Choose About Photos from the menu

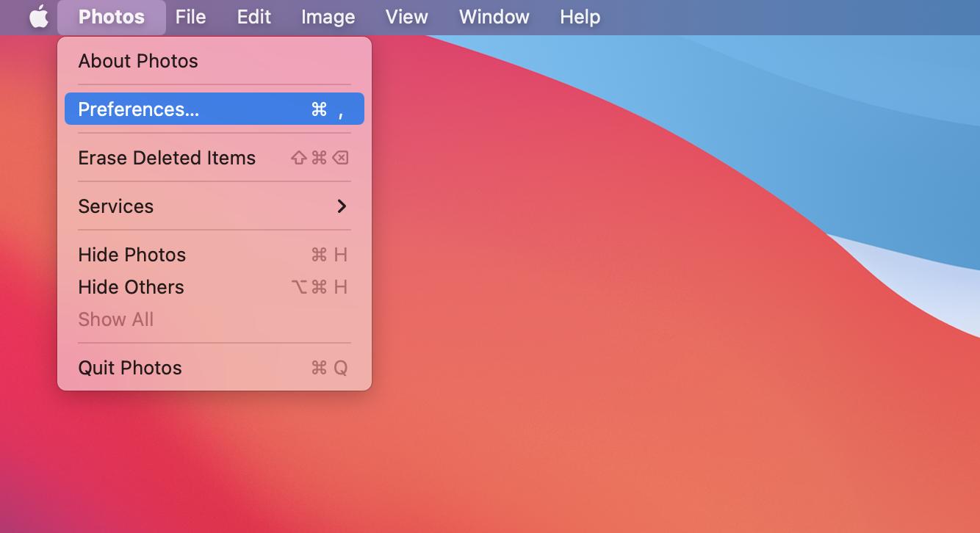[x=138, y=61]
